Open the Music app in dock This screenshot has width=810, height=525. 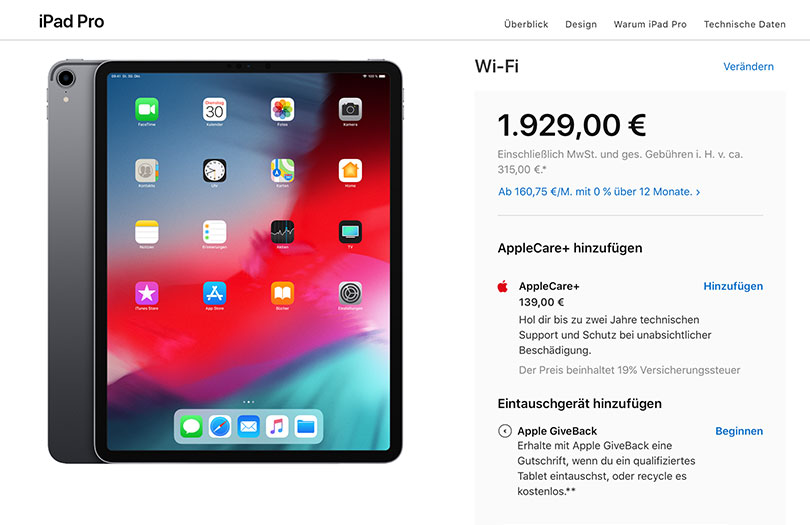[x=277, y=427]
